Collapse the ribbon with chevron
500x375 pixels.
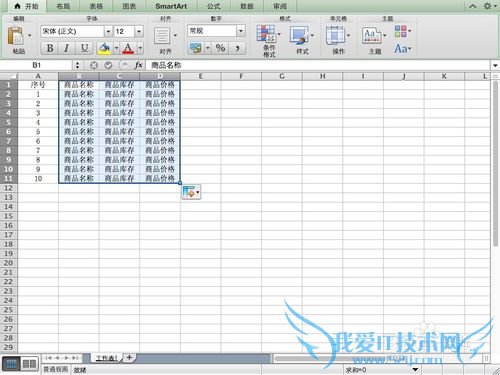473,6
